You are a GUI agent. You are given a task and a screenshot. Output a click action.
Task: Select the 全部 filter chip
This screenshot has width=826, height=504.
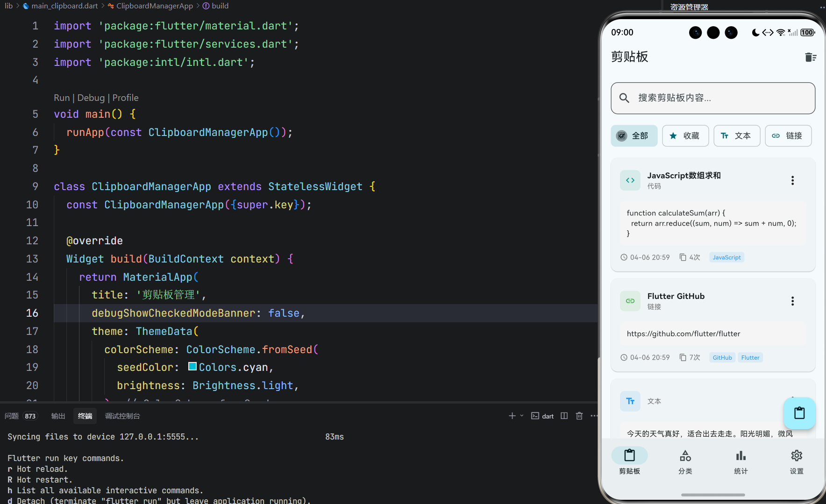[x=634, y=136]
